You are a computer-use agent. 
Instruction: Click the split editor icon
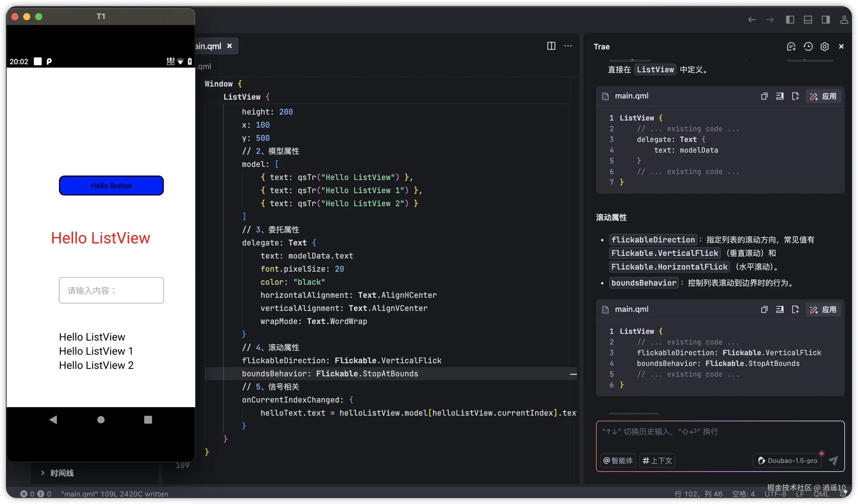coord(551,46)
